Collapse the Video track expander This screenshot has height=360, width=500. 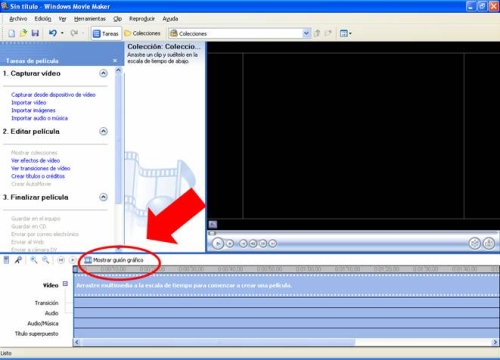click(65, 284)
